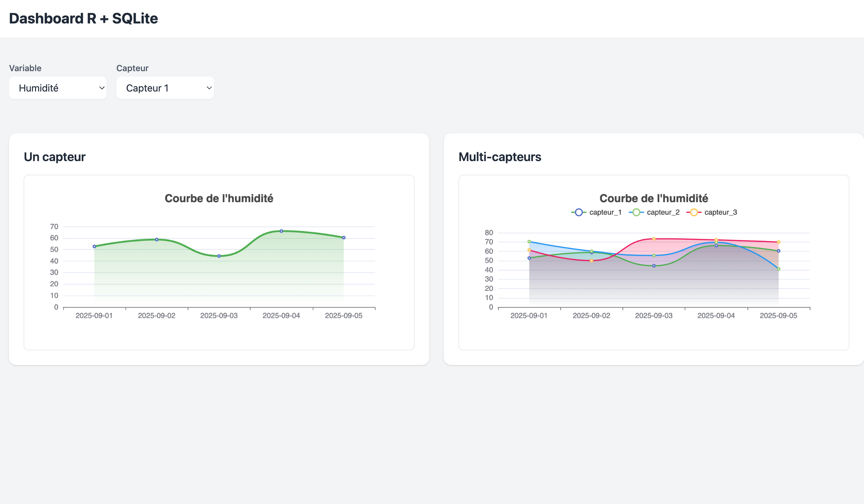Open the Variable dropdown showing Humidité

click(58, 88)
